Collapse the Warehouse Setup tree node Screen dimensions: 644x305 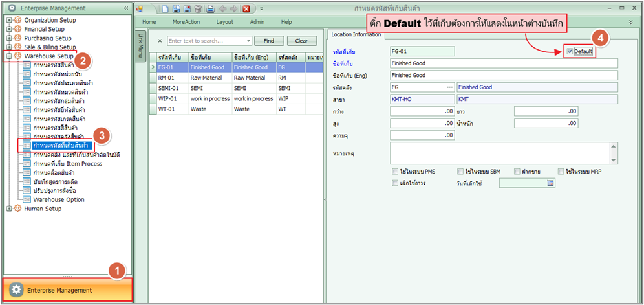tap(9, 56)
